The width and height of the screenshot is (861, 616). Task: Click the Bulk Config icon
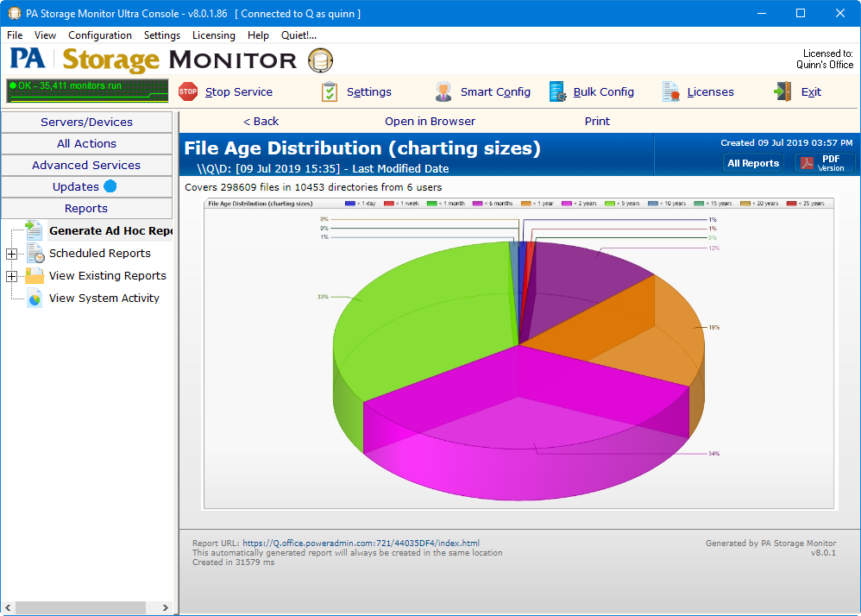[x=558, y=91]
